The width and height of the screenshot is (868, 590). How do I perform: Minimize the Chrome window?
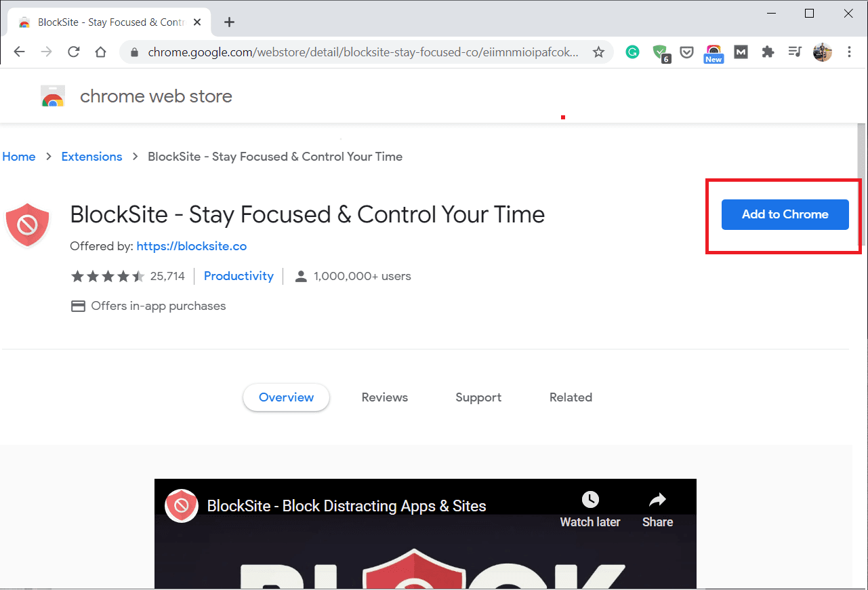pyautogui.click(x=770, y=14)
